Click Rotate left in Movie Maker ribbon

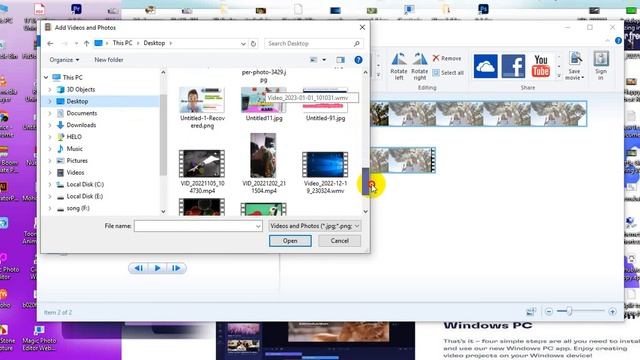coord(399,66)
